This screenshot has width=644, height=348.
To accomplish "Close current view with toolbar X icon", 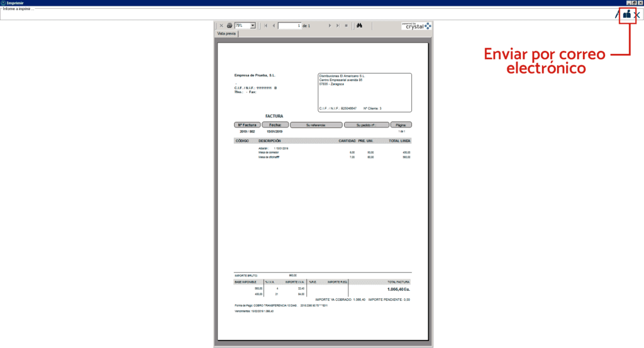I will (221, 26).
